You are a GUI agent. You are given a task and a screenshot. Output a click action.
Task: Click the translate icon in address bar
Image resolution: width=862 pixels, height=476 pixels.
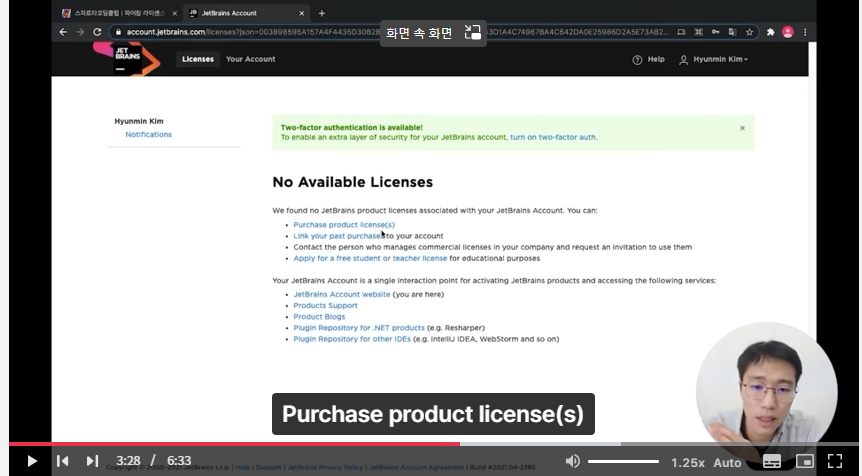pos(732,32)
